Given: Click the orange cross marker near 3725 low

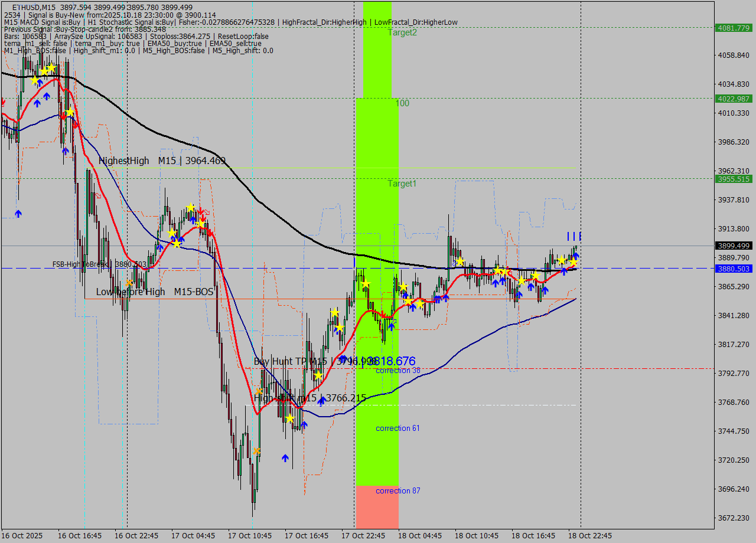Looking at the screenshot, I should point(256,451).
